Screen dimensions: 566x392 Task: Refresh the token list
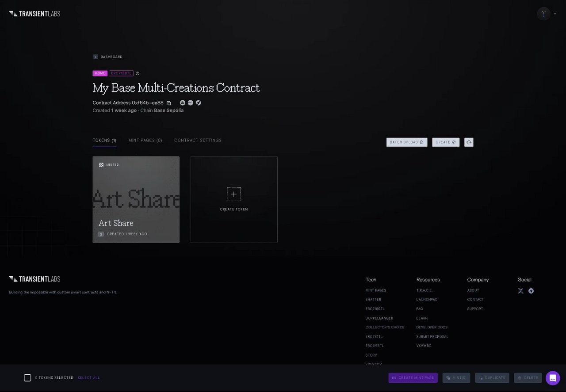point(469,142)
